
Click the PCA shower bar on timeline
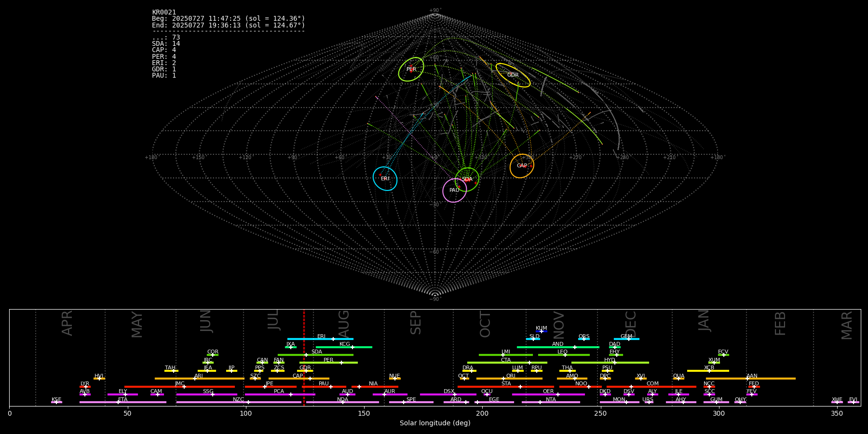pos(280,394)
